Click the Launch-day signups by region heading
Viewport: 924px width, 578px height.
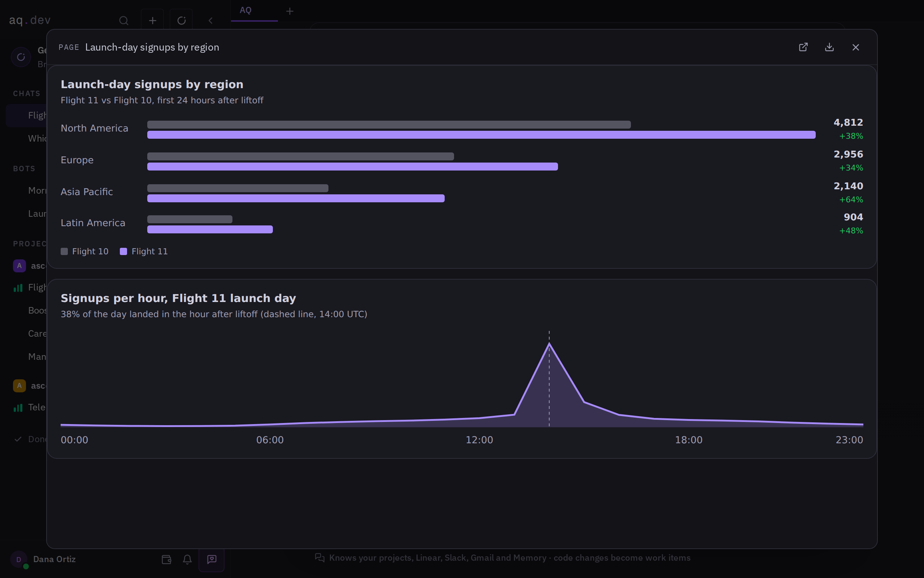pyautogui.click(x=152, y=84)
